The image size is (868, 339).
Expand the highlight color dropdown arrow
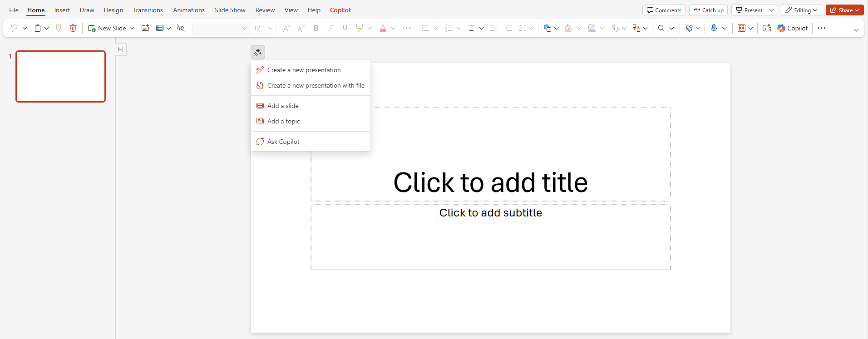coord(370,28)
